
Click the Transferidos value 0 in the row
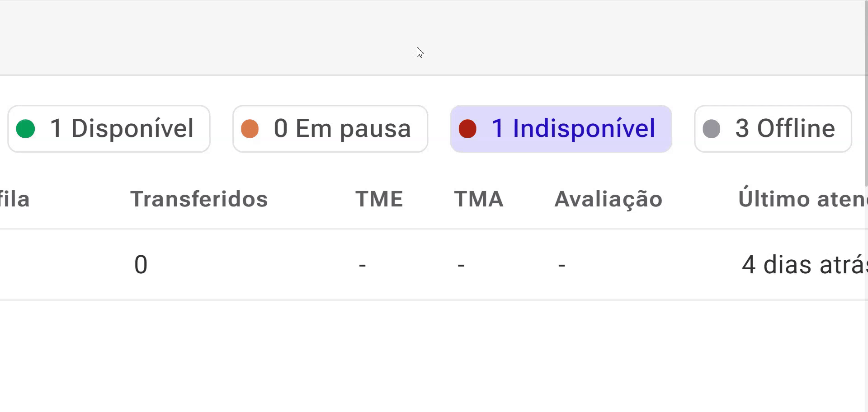pyautogui.click(x=141, y=265)
